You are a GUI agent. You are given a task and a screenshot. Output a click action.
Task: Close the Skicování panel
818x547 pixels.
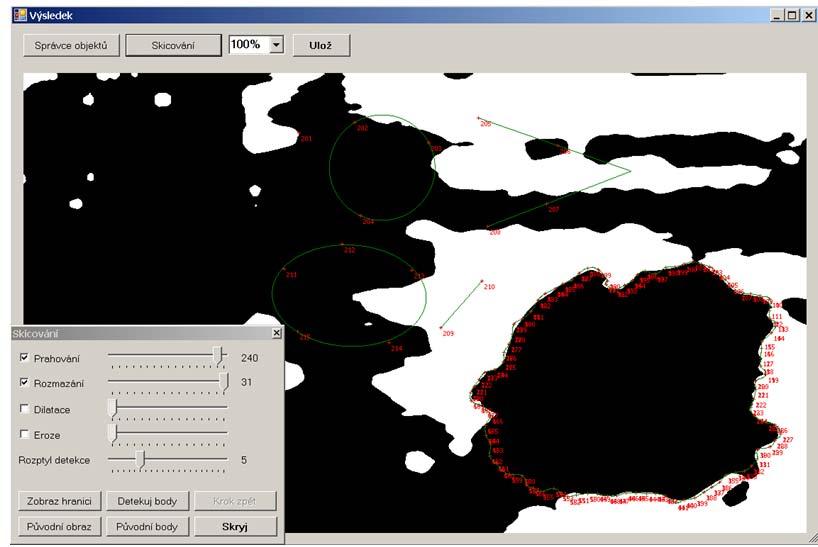276,333
